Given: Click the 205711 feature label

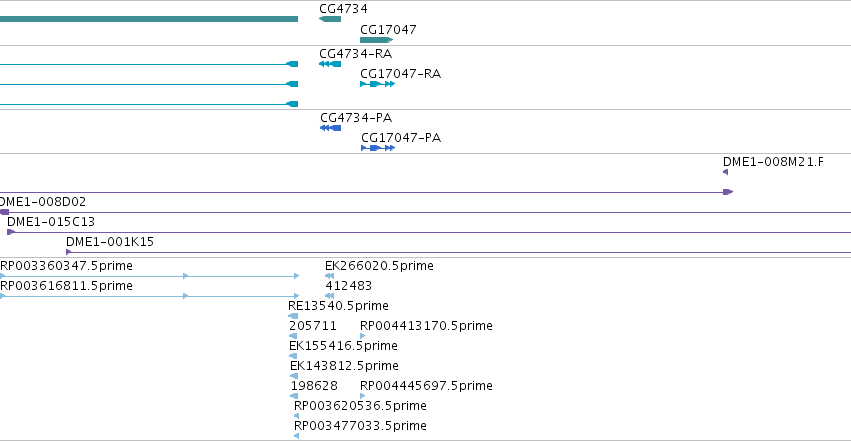Looking at the screenshot, I should click(x=313, y=326).
